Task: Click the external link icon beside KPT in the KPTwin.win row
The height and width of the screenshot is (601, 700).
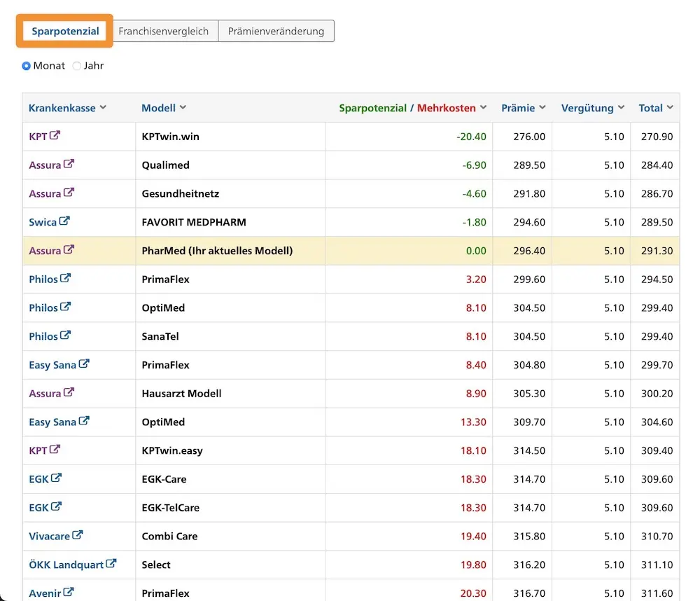Action: point(55,135)
